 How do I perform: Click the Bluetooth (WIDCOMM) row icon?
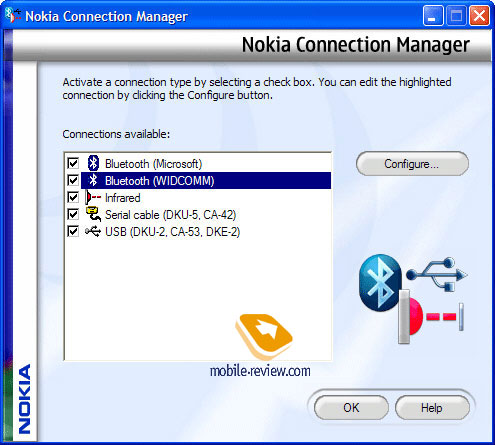point(93,180)
